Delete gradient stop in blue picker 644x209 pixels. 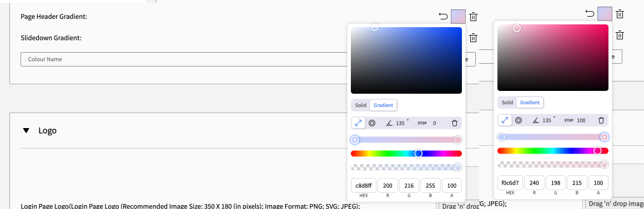tap(455, 123)
